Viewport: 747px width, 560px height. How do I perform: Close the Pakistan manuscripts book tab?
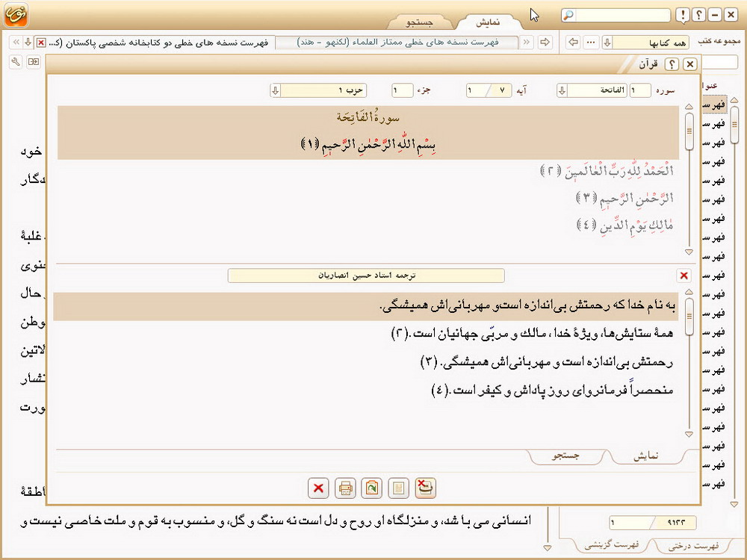[41, 43]
